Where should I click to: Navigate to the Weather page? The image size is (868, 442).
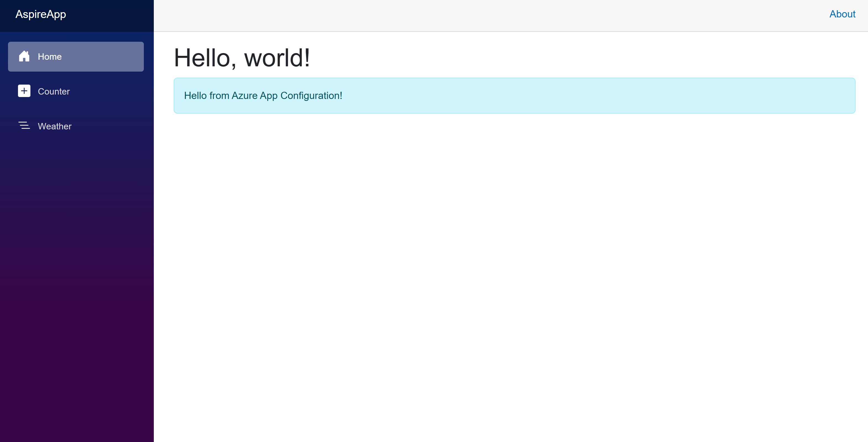(x=76, y=126)
